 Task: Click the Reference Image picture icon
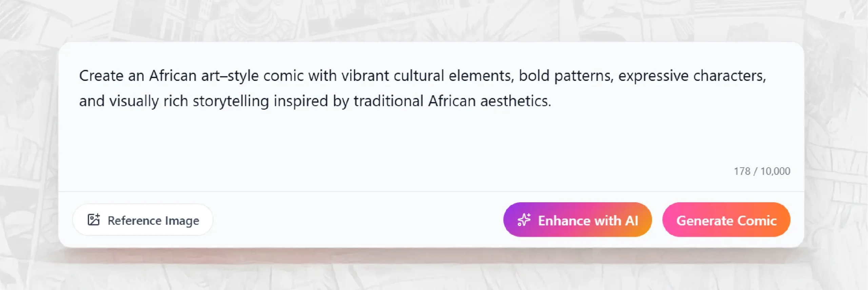(x=94, y=220)
